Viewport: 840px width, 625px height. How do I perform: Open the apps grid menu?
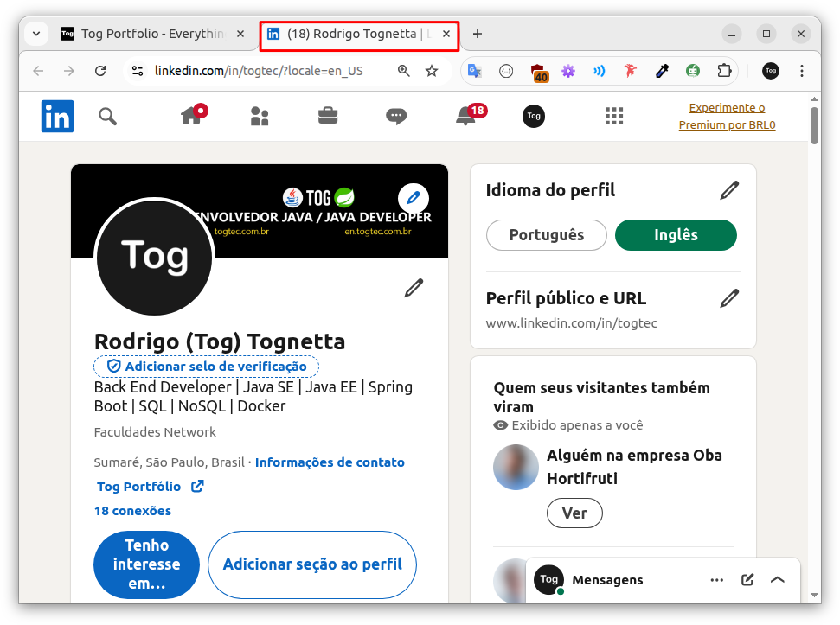pos(614,116)
